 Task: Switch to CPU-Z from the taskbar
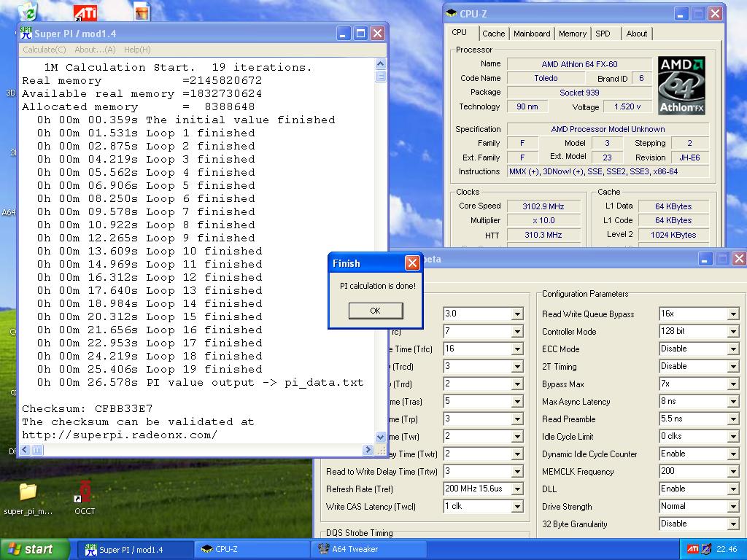[253, 550]
